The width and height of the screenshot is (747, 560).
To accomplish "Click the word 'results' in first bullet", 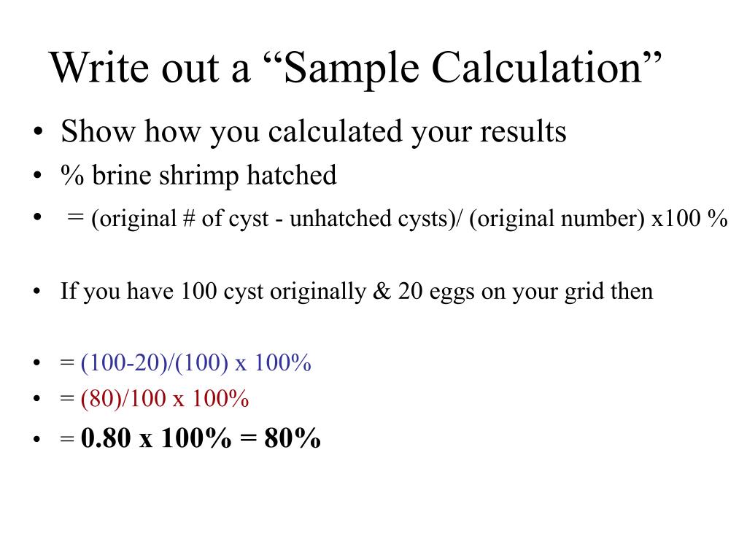I will click(x=523, y=132).
